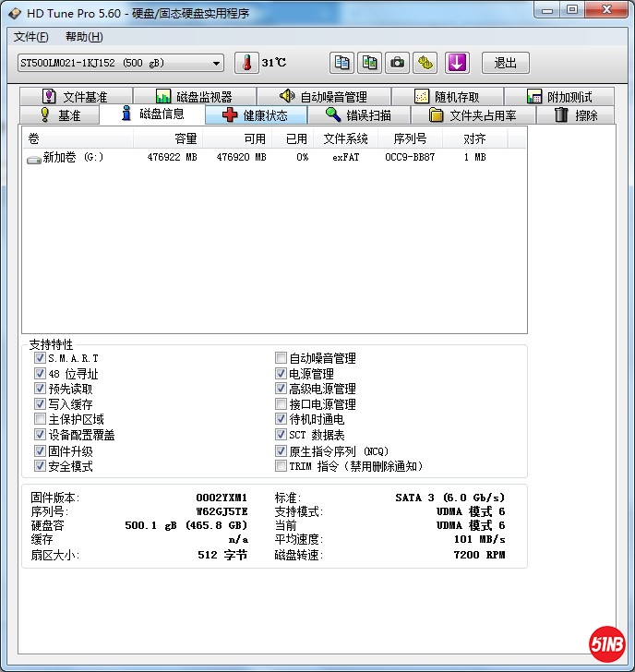Click the 文件系统 column header

(x=345, y=138)
